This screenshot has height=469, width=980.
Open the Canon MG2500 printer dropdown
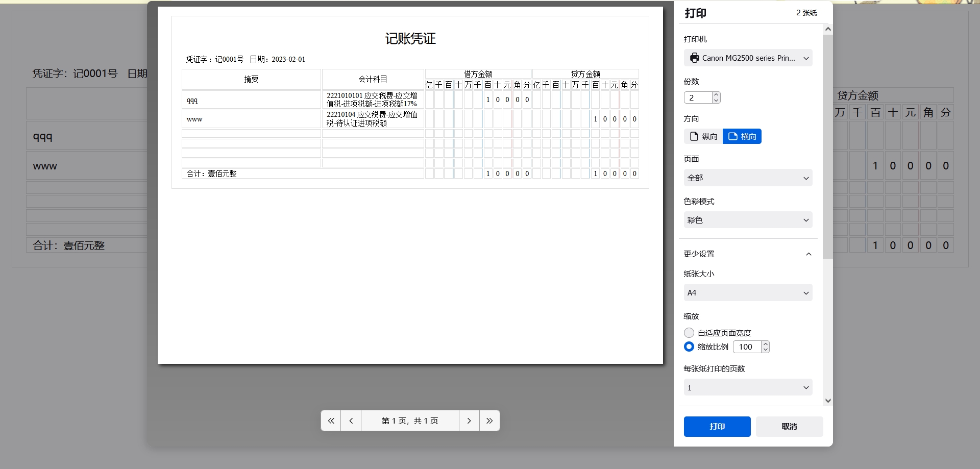pos(748,58)
